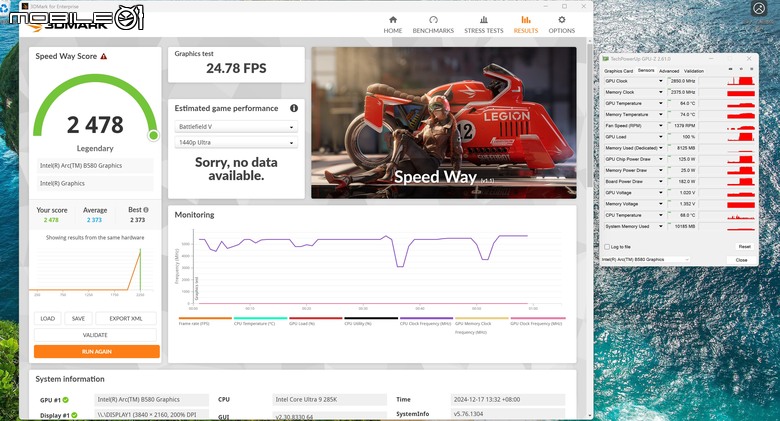This screenshot has height=421, width=780.
Task: Click the purple CPU Clock Frequency legend bar
Action: pyautogui.click(x=426, y=318)
